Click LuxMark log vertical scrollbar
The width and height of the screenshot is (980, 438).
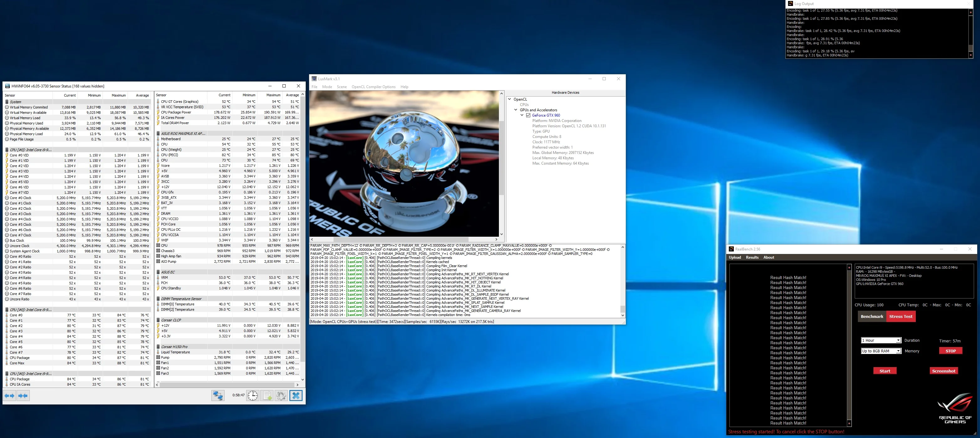[622, 282]
